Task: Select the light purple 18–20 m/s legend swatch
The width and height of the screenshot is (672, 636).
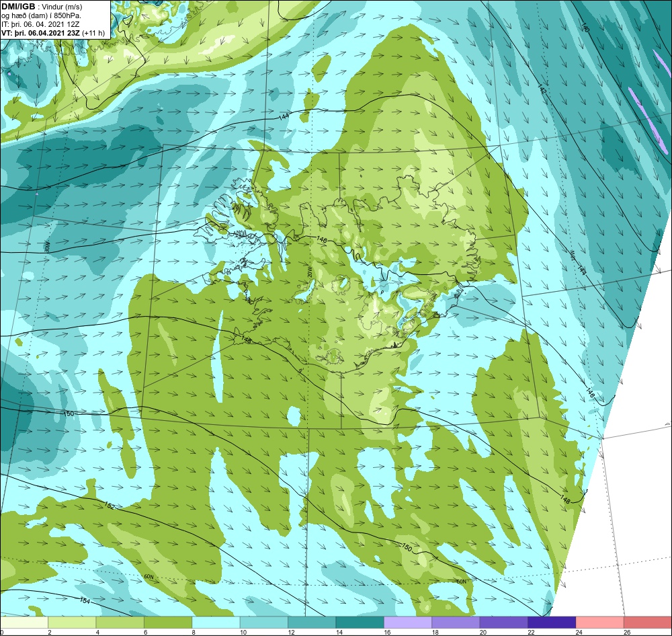Action: 456,623
